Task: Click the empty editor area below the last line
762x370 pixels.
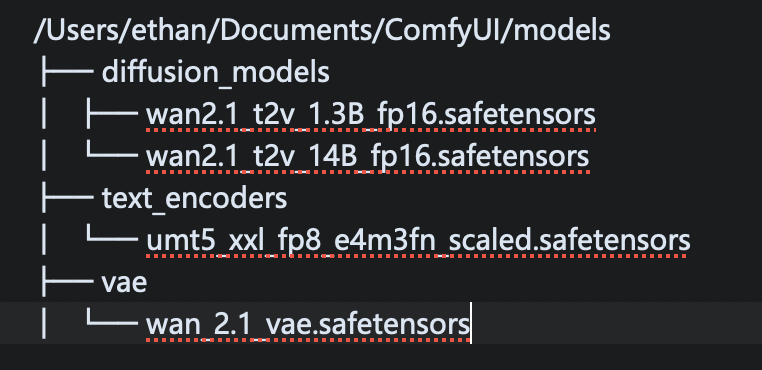Action: 381,357
